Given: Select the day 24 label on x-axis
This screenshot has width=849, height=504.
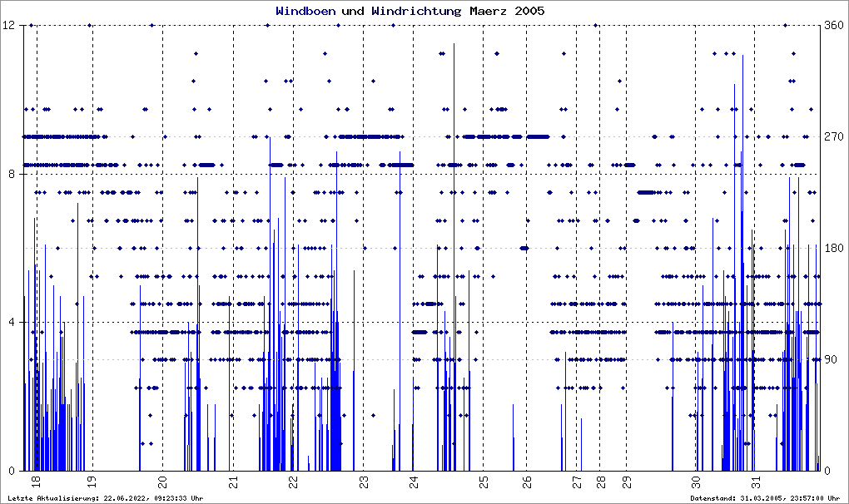Looking at the screenshot, I should pyautogui.click(x=414, y=480).
